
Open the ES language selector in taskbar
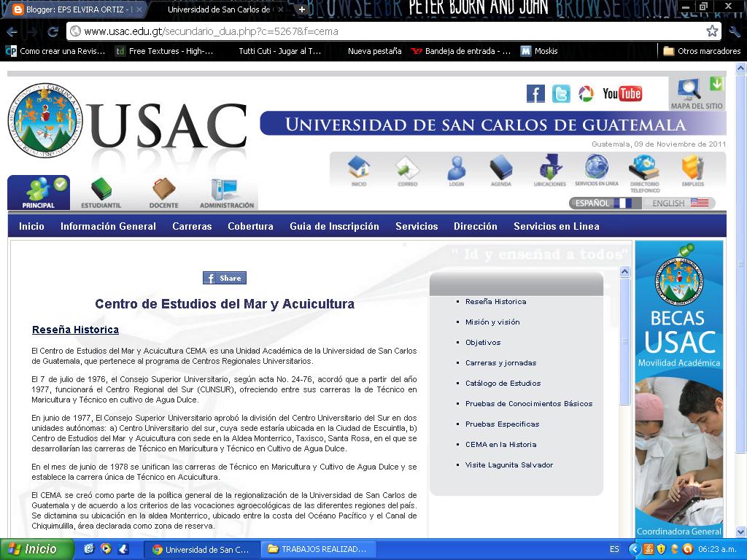(616, 549)
